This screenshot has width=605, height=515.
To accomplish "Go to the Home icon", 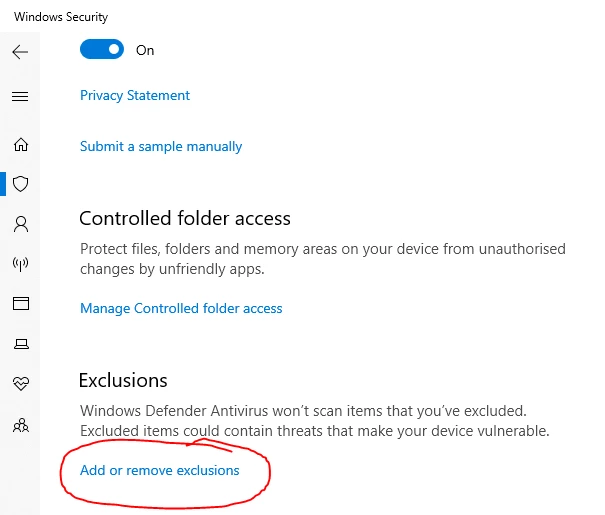I will pos(21,145).
